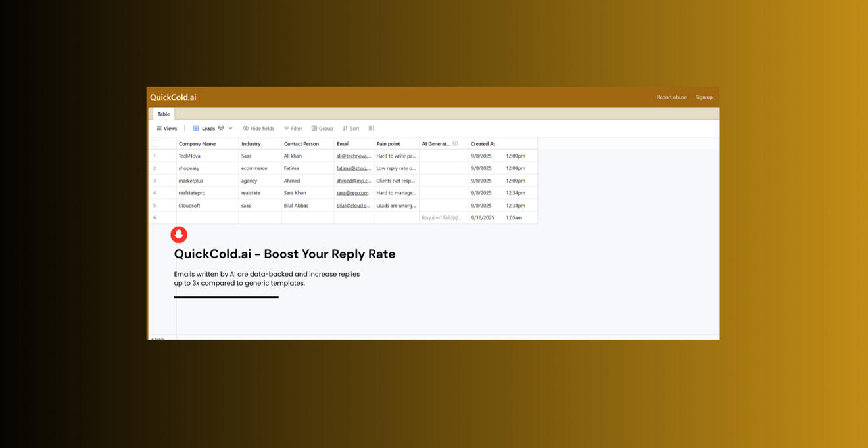868x448 pixels.
Task: Expand the Leads view dropdown chevron
Action: (230, 129)
